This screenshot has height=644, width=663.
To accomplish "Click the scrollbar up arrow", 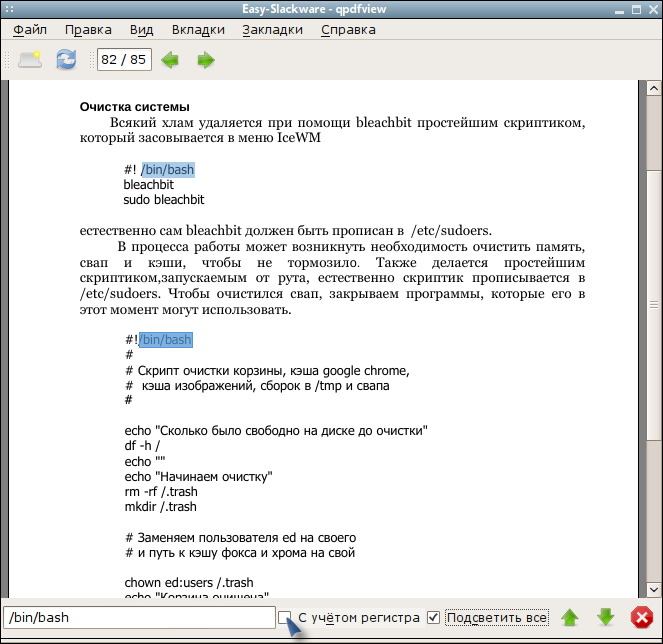I will click(x=654, y=88).
